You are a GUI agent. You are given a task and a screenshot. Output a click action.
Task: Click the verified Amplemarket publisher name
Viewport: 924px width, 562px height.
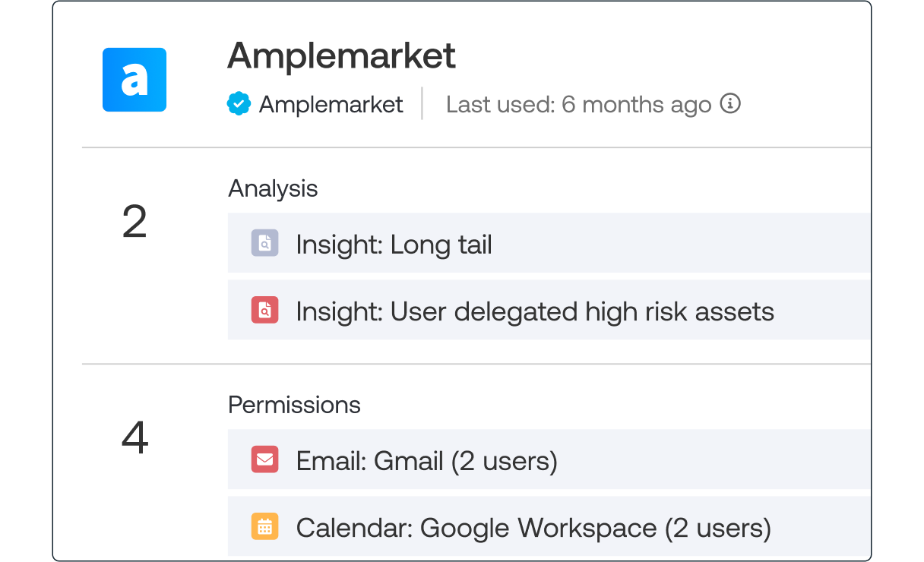[x=331, y=104]
